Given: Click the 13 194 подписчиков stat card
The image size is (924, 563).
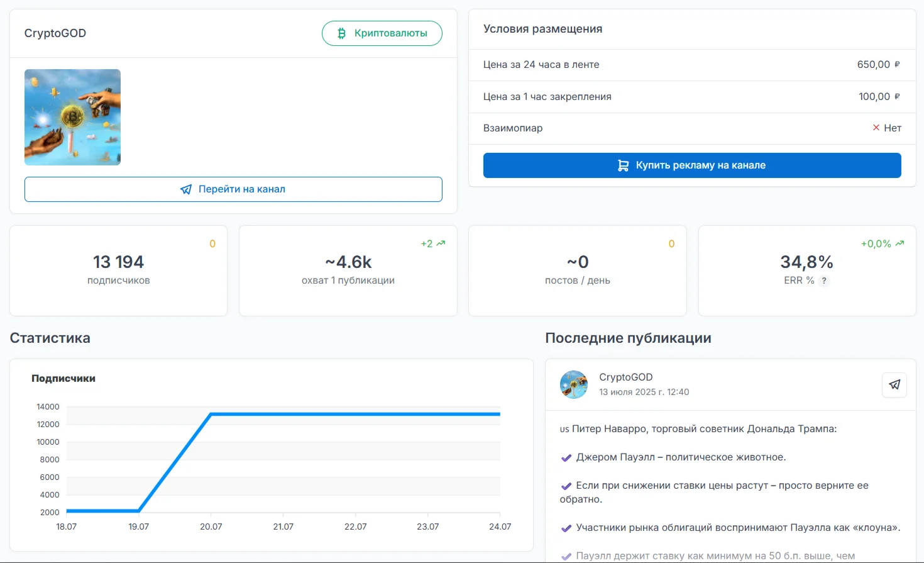Looking at the screenshot, I should point(118,270).
